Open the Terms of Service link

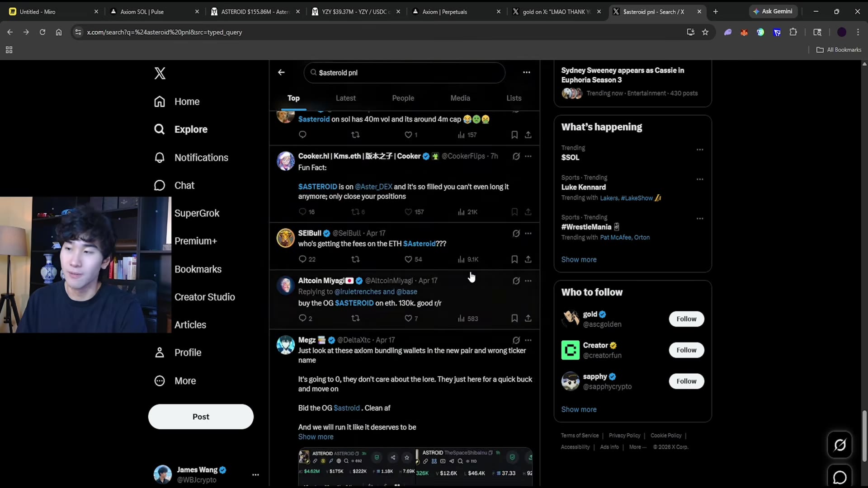tap(580, 436)
